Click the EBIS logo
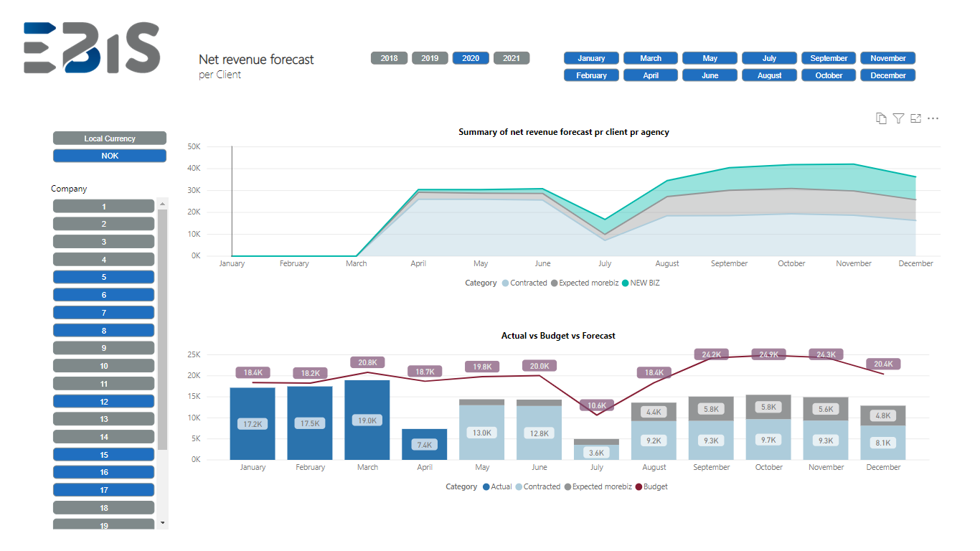Screen dimensions: 980x551 click(91, 47)
